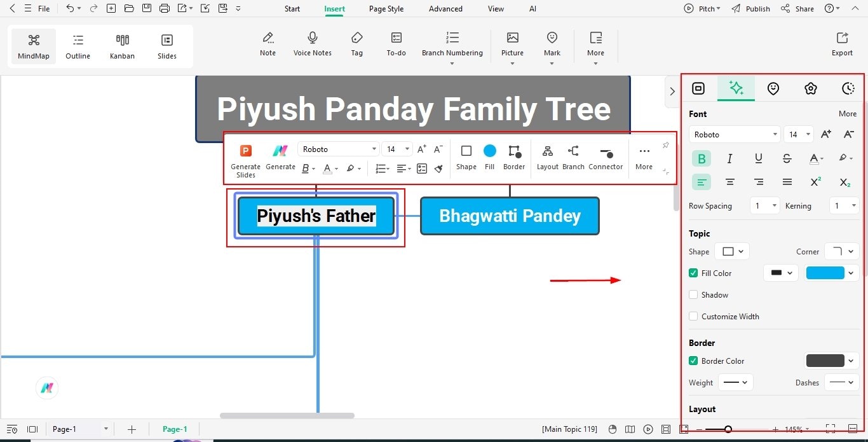Open border Weight dropdown
868x442 pixels.
[x=736, y=382]
